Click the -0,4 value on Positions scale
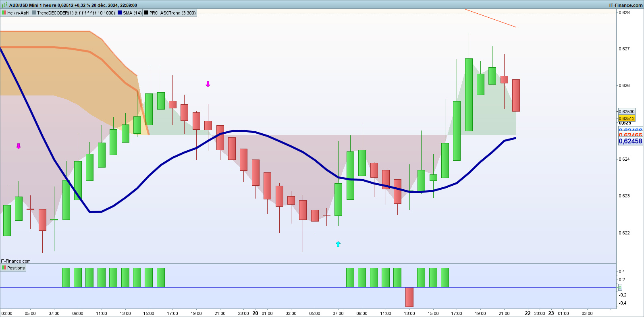Screen dimensions: 644x317 coord(623,303)
